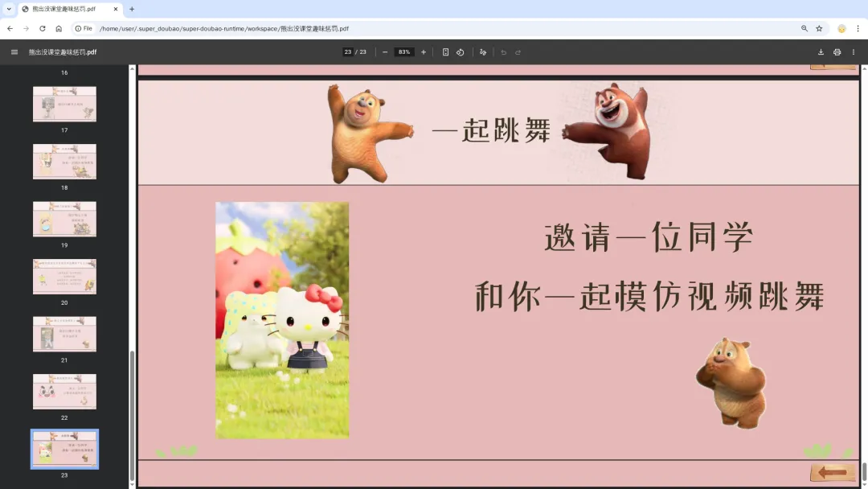
Task: Zoom in with the plus button
Action: pyautogui.click(x=424, y=52)
